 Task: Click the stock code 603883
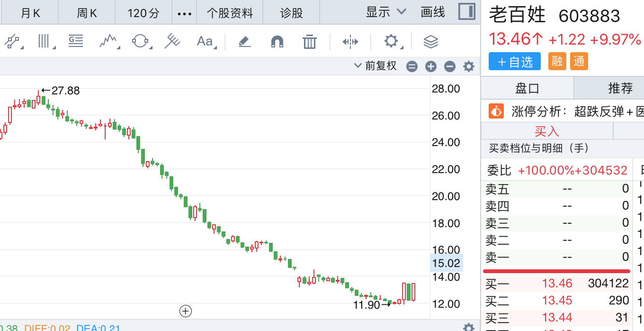point(590,16)
